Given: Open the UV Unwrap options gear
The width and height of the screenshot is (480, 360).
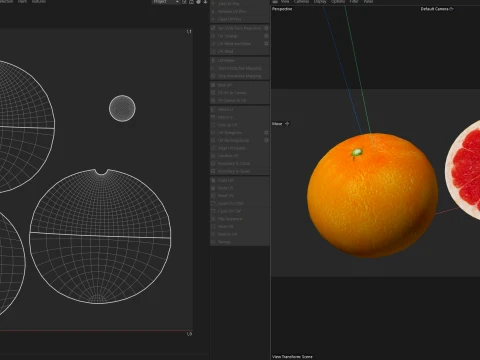Looking at the screenshot, I should 266,36.
